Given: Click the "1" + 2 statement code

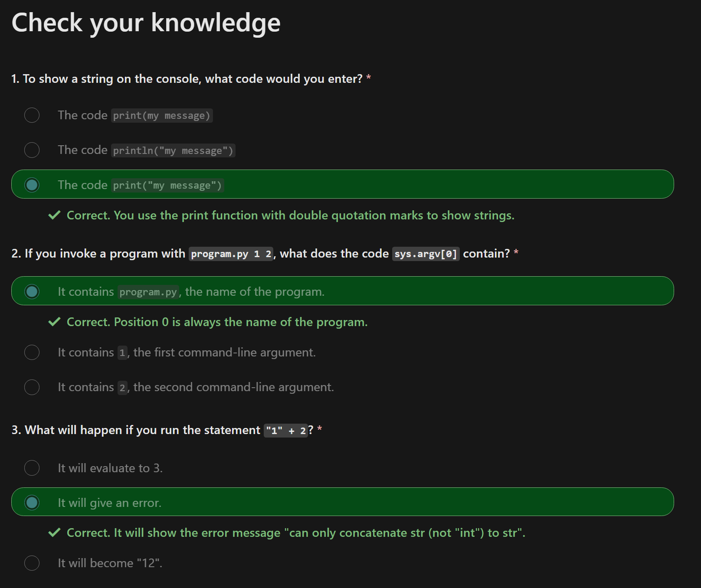Looking at the screenshot, I should [x=286, y=431].
